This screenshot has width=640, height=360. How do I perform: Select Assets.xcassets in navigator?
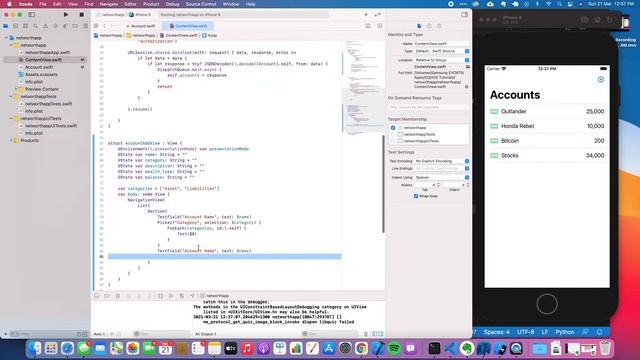pyautogui.click(x=41, y=74)
